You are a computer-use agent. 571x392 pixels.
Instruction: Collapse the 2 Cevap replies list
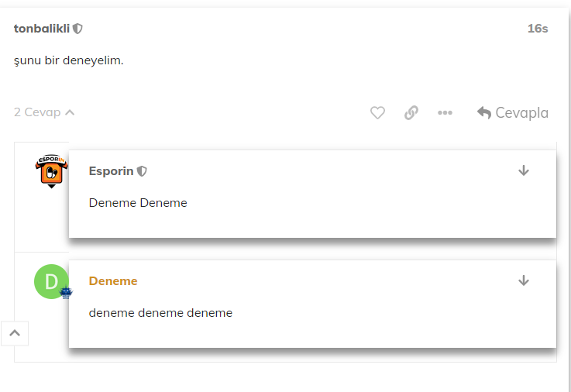pos(44,112)
